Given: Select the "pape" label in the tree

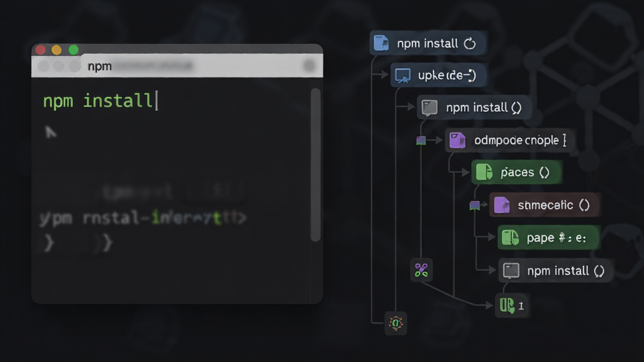Looking at the screenshot, I should [x=540, y=238].
